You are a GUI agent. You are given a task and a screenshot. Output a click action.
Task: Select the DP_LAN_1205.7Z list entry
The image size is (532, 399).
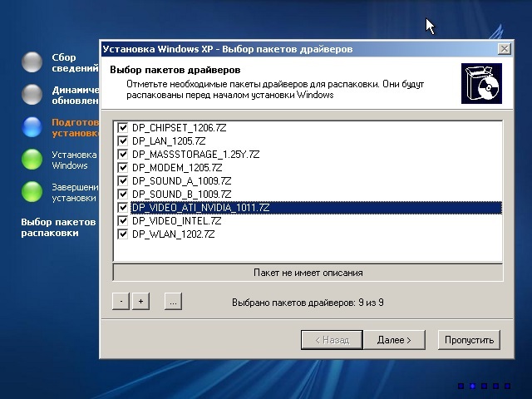[169, 141]
